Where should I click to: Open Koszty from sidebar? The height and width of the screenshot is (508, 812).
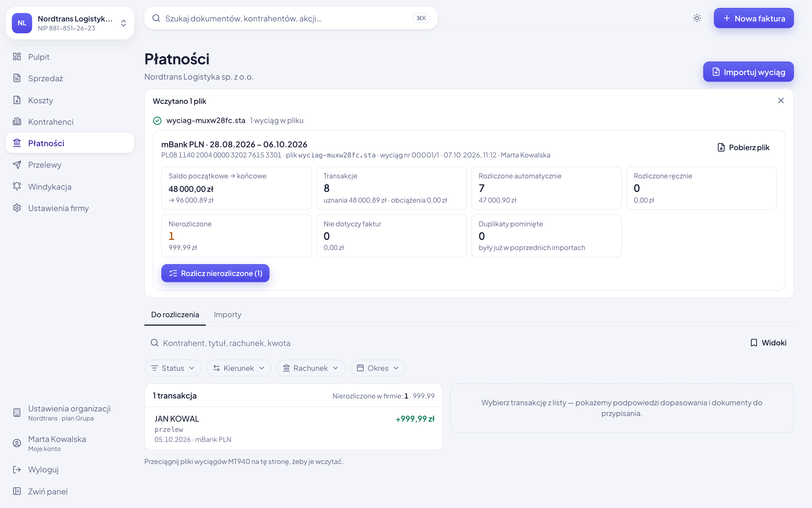click(70, 100)
